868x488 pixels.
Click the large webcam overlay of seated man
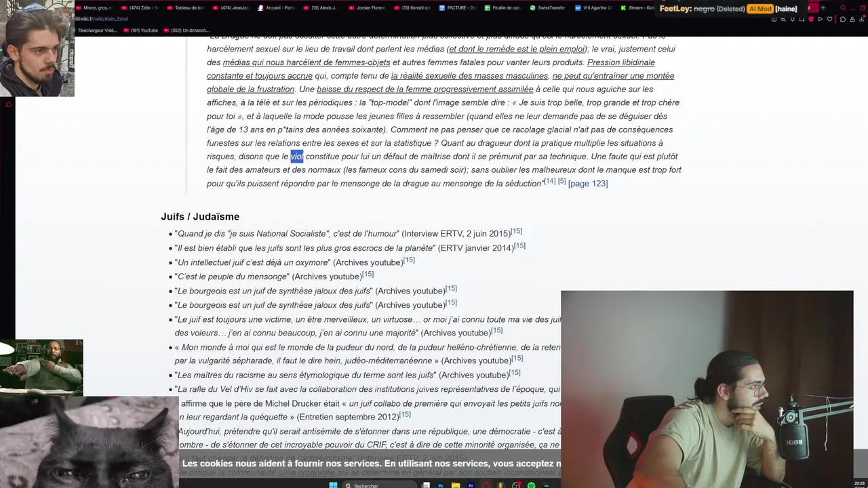tap(707, 389)
